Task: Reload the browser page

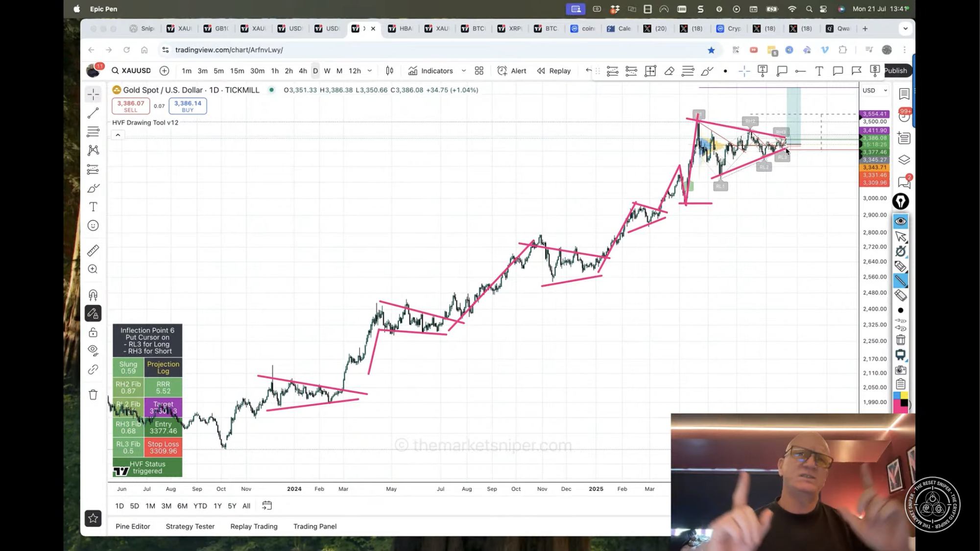Action: pyautogui.click(x=126, y=50)
